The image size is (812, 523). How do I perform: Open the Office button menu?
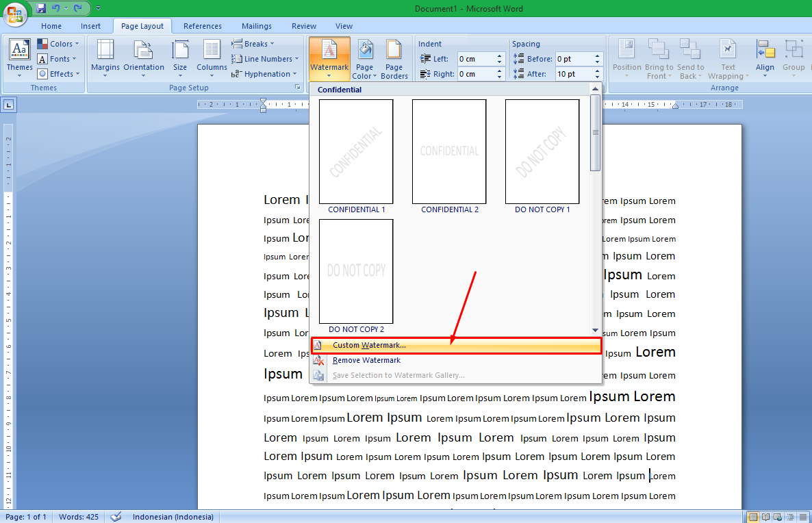(x=15, y=14)
